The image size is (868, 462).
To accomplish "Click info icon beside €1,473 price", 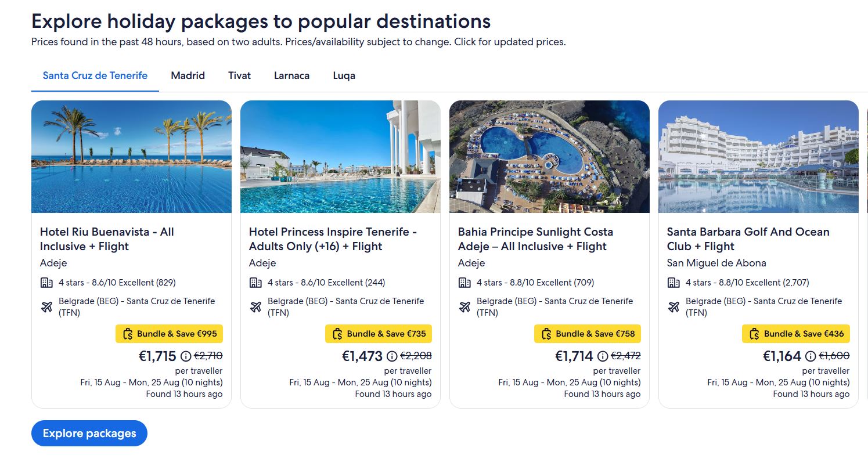I will coord(392,356).
